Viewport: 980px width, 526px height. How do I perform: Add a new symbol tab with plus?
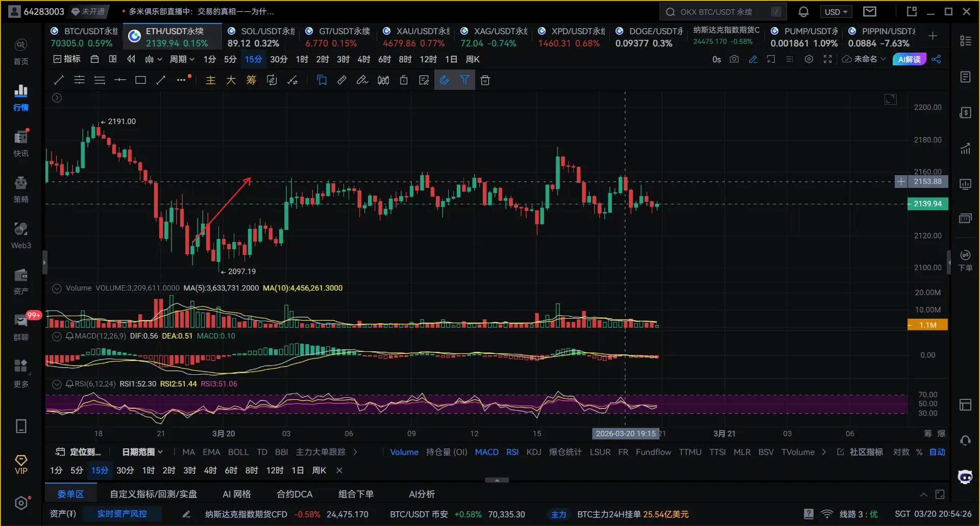tap(933, 36)
